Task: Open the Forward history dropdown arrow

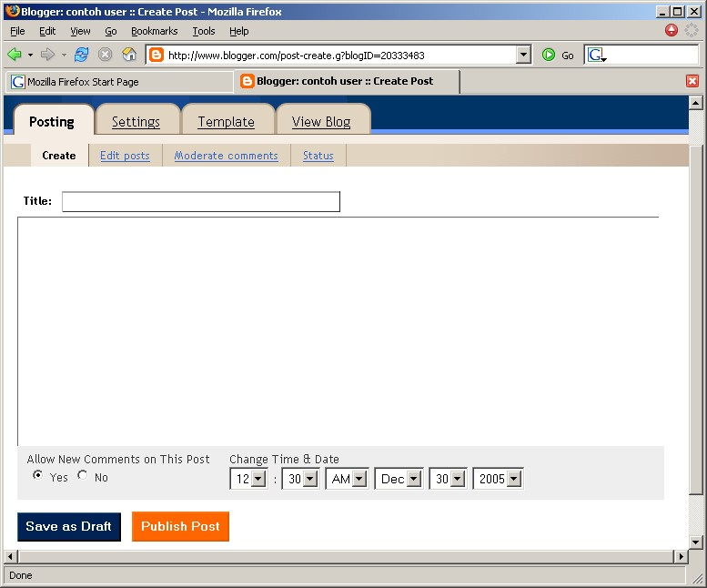Action: pos(64,55)
